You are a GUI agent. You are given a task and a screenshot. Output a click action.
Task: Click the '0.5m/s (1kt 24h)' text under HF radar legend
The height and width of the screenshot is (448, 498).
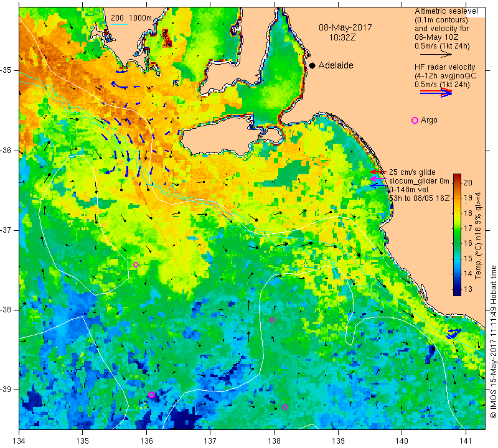click(x=442, y=85)
